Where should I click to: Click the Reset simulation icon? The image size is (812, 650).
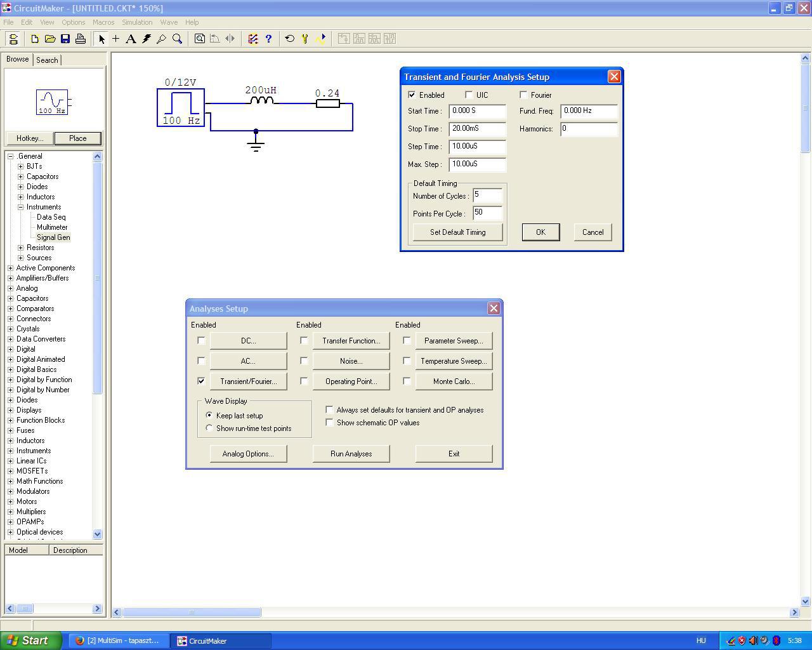tap(290, 39)
